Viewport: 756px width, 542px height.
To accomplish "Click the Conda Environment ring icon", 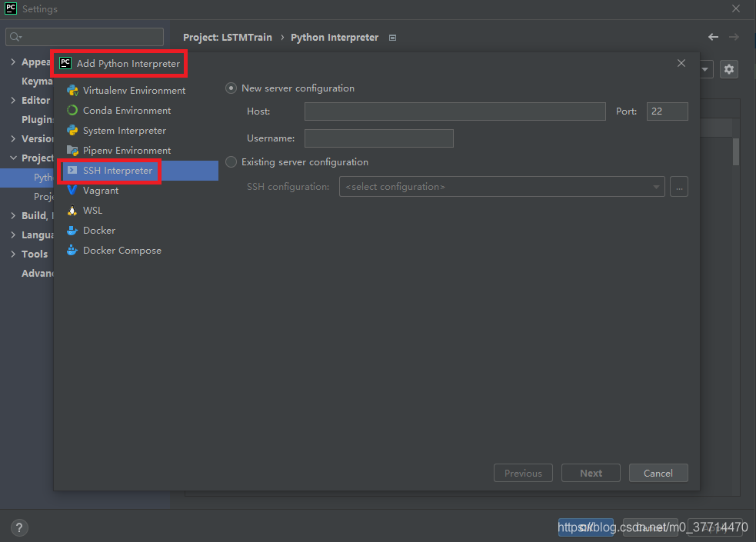I will (x=72, y=111).
